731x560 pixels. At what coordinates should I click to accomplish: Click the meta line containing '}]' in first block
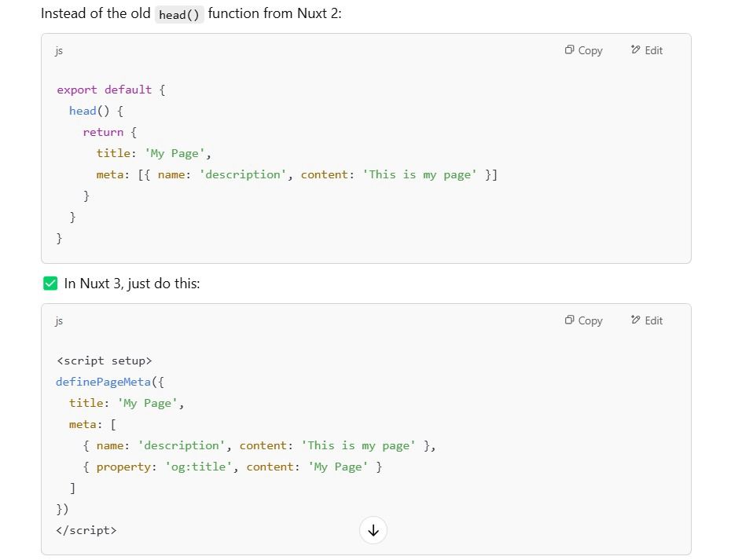pyautogui.click(x=297, y=174)
